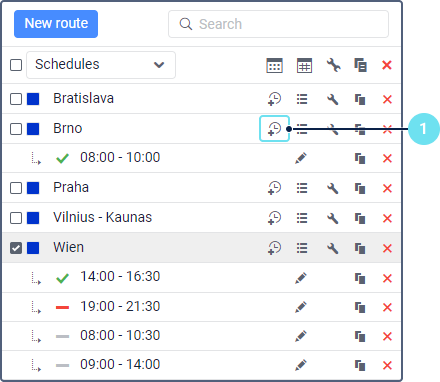Copy the Vilnius - Kaunas route
The height and width of the screenshot is (382, 440).
[x=360, y=218]
